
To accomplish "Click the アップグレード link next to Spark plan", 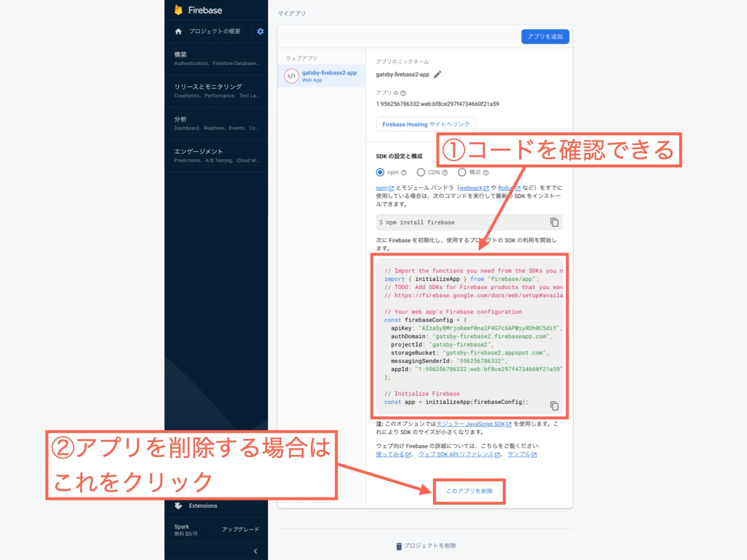I will pos(240,530).
